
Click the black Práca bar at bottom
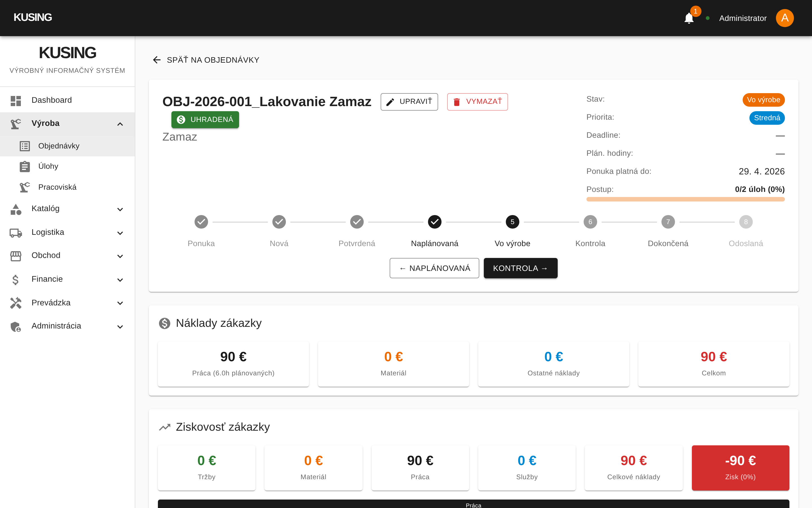coord(473,504)
